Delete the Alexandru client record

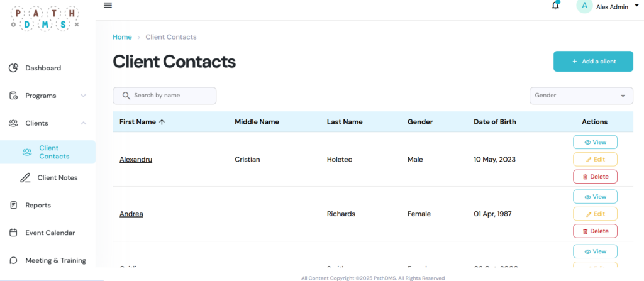(595, 177)
